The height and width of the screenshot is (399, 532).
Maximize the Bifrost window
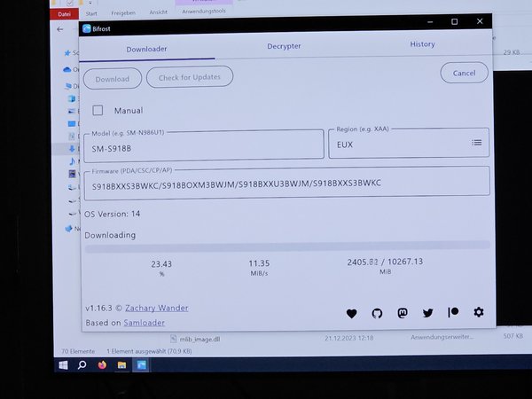tap(455, 21)
